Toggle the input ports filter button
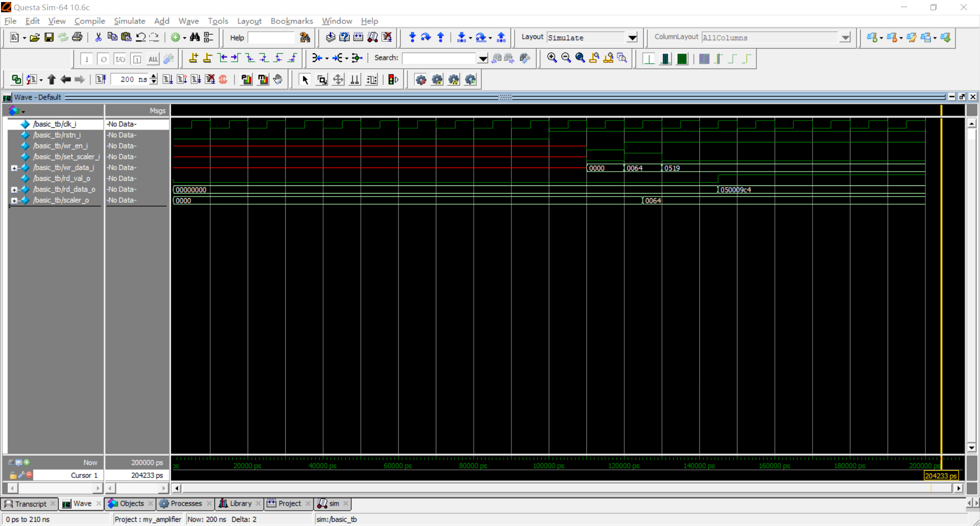The height and width of the screenshot is (526, 980). tap(87, 59)
